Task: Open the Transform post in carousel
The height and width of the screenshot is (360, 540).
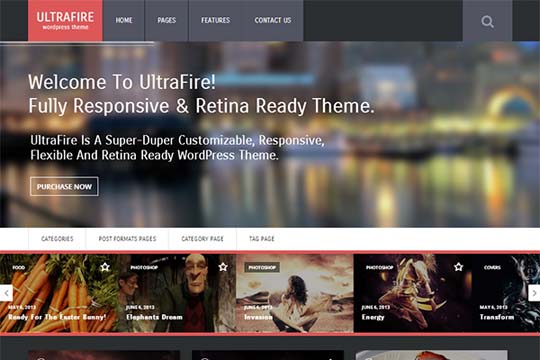Action: pos(506,293)
